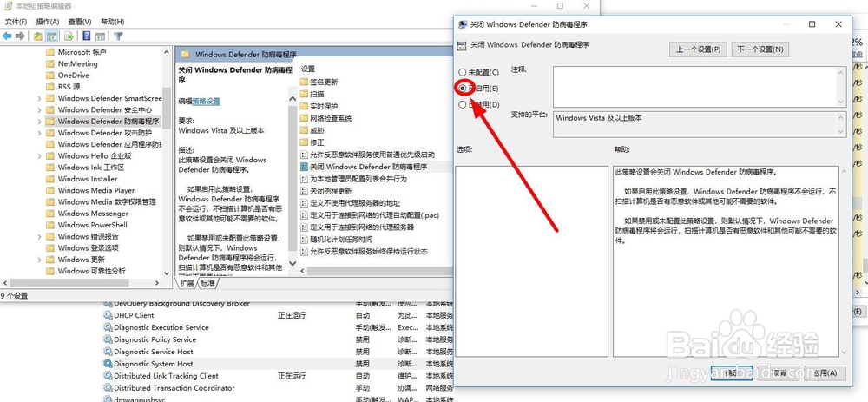Toggle the Show/Hide Console Tree icon
The height and width of the screenshot is (402, 868).
(x=51, y=36)
